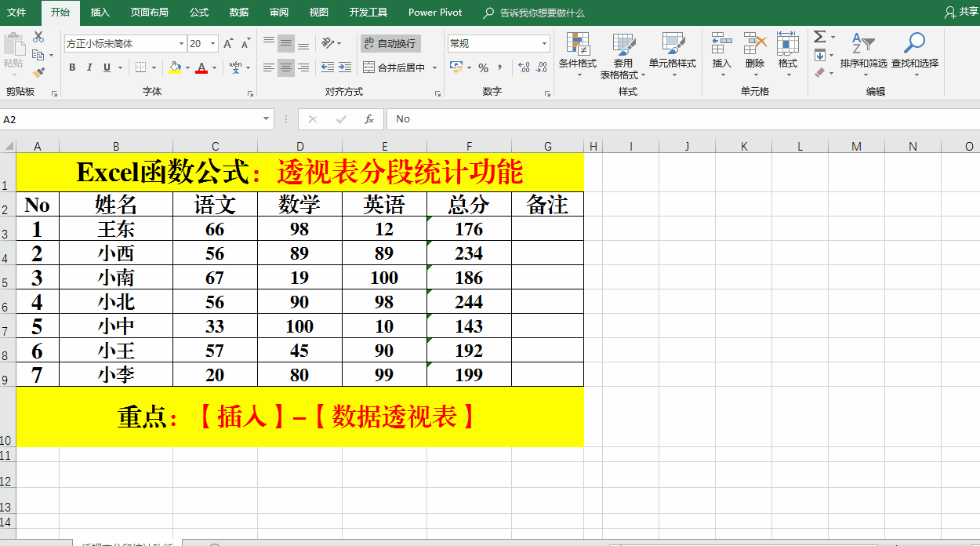Decrease font size with the smaller A
This screenshot has width=980, height=546.
245,44
